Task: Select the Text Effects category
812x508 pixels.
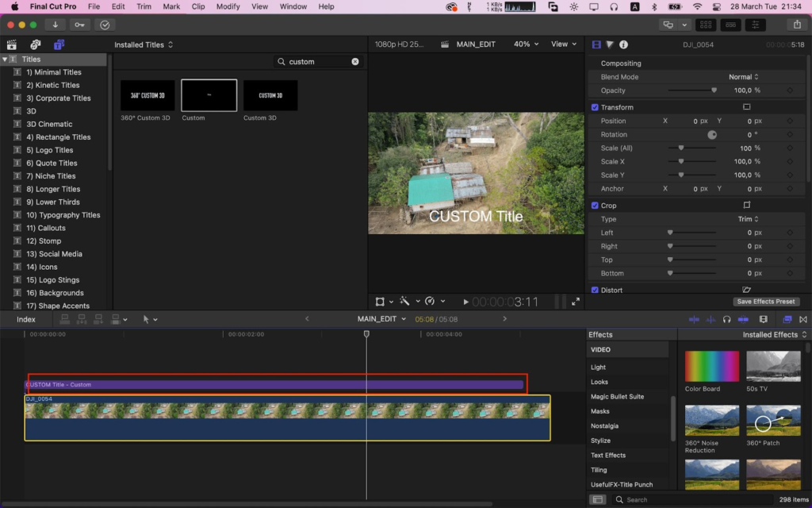Action: pyautogui.click(x=608, y=455)
